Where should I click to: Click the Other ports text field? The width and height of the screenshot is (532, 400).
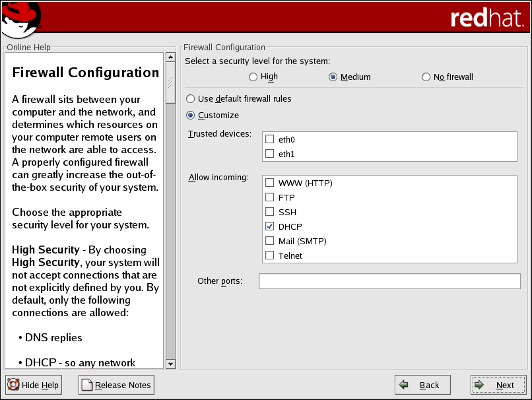point(389,282)
